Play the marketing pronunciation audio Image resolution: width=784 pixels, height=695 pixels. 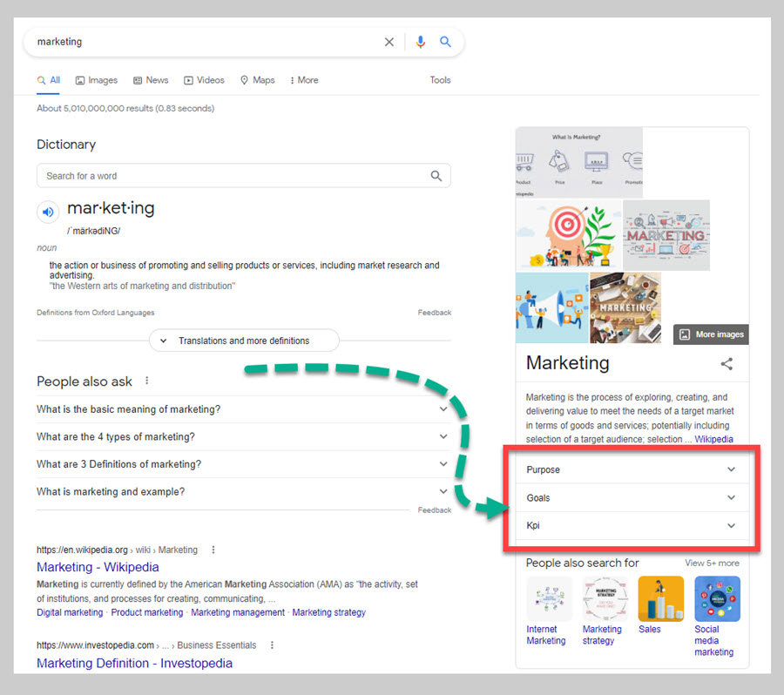click(48, 212)
